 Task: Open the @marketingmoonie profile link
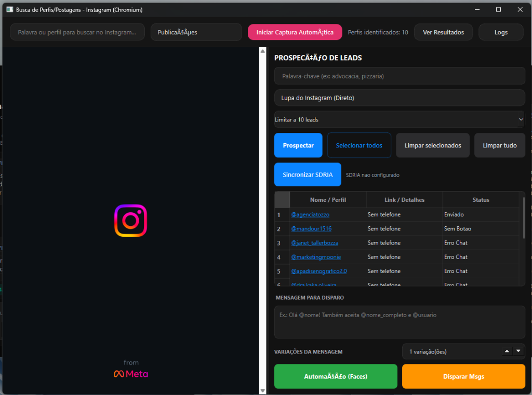[316, 257]
